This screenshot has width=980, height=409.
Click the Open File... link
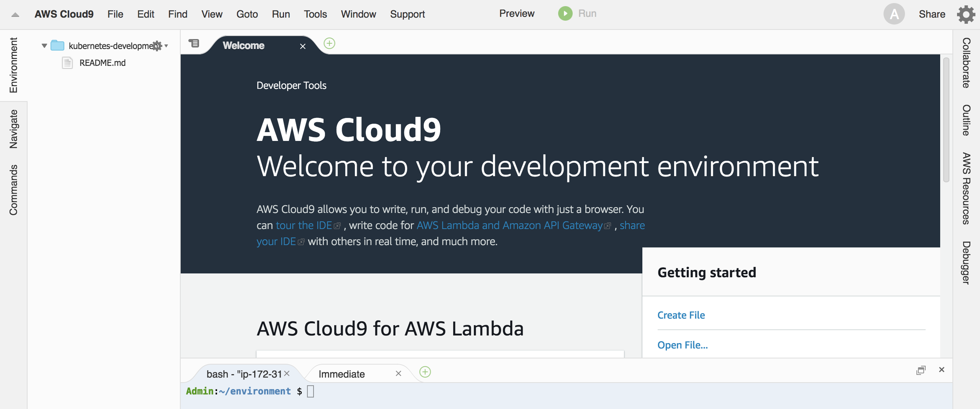coord(683,345)
